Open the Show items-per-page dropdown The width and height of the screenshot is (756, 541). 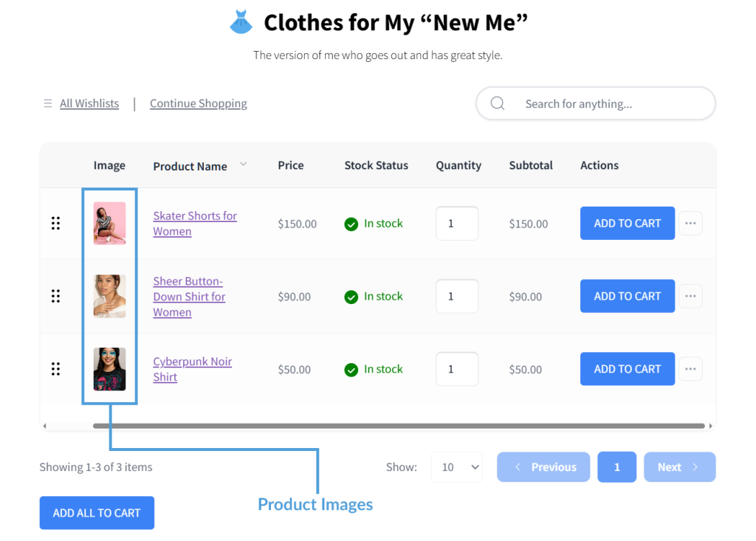[457, 466]
